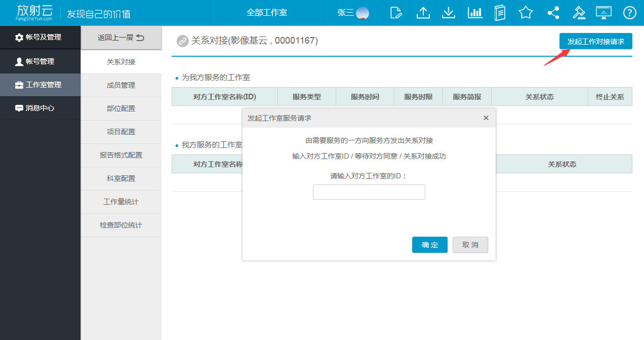Viewport: 644px width, 340px height.
Task: Click 返回上一层 back button
Action: (121, 37)
